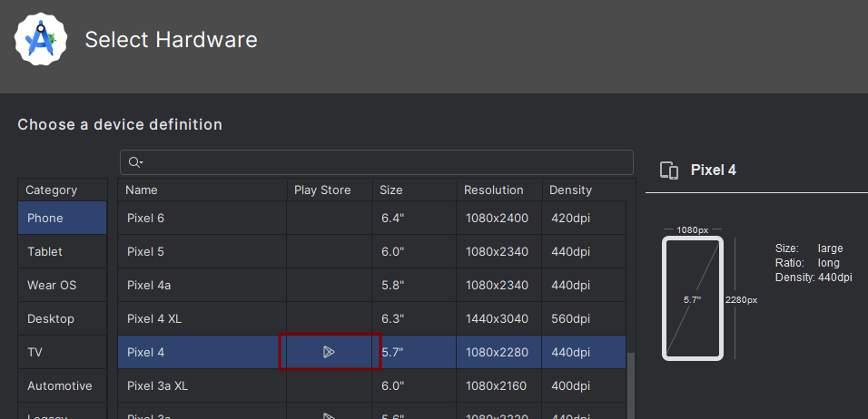Click the 1080x2400 resolution cell
The width and height of the screenshot is (868, 419).
[x=499, y=218]
